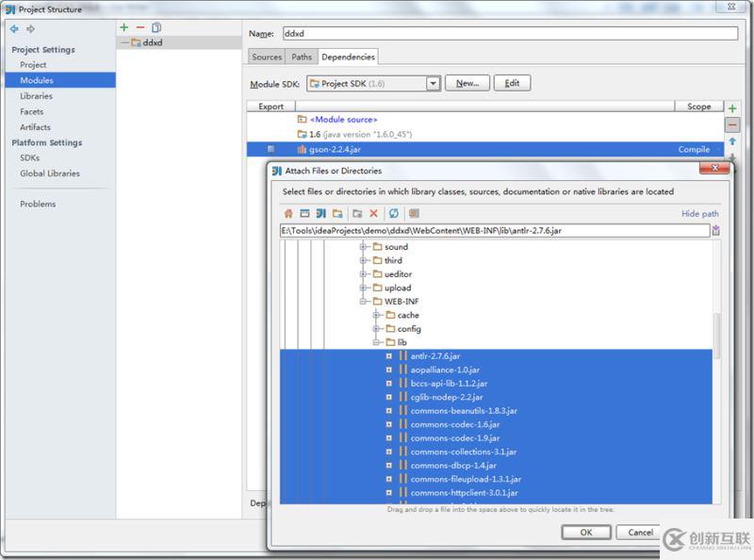Remove the selected dependency with the minus icon

pyautogui.click(x=732, y=125)
